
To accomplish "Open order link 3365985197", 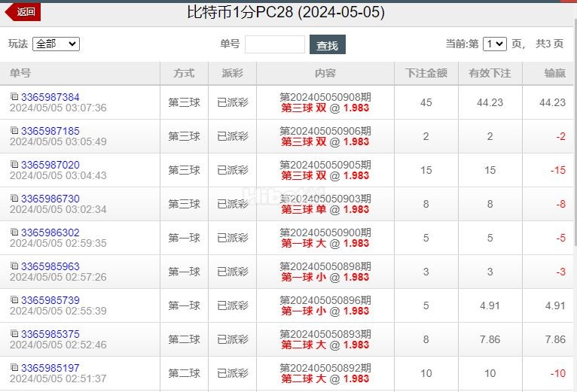I will click(50, 368).
